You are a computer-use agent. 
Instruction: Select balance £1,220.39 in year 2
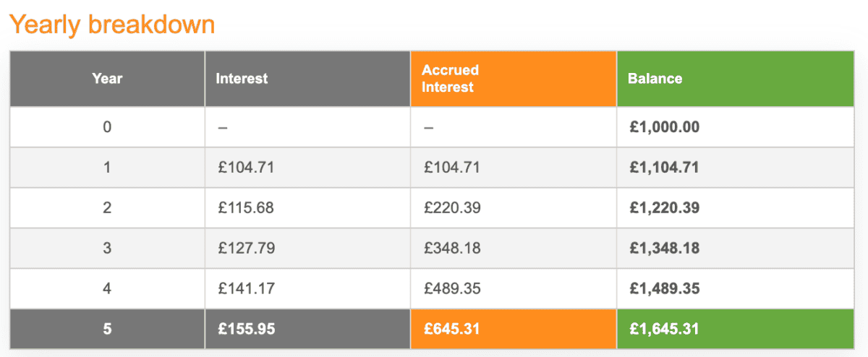664,208
